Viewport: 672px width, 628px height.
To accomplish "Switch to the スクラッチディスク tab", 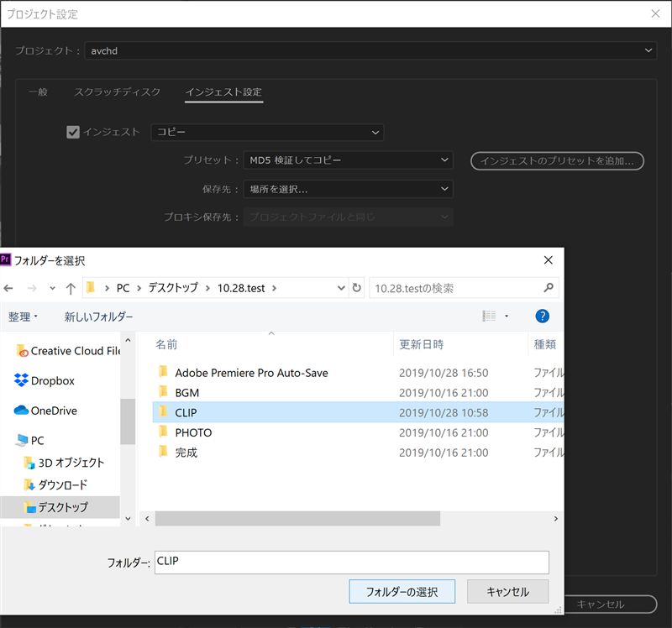I will (x=117, y=92).
